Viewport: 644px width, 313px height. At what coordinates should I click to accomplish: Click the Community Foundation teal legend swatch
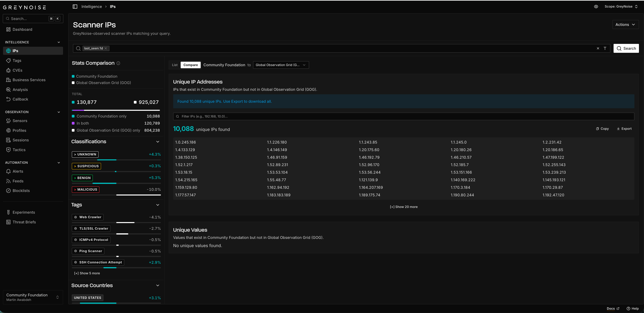pyautogui.click(x=73, y=76)
